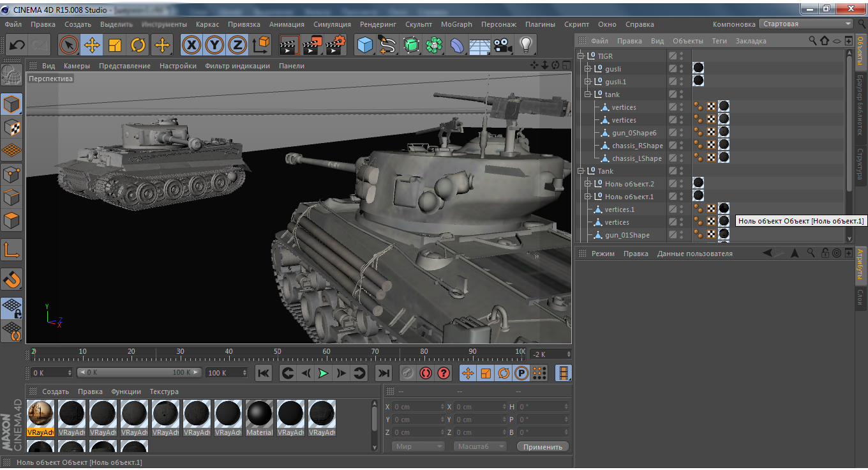This screenshot has height=470, width=868.
Task: Activate the Rotate tool in top toolbar
Action: click(x=138, y=45)
